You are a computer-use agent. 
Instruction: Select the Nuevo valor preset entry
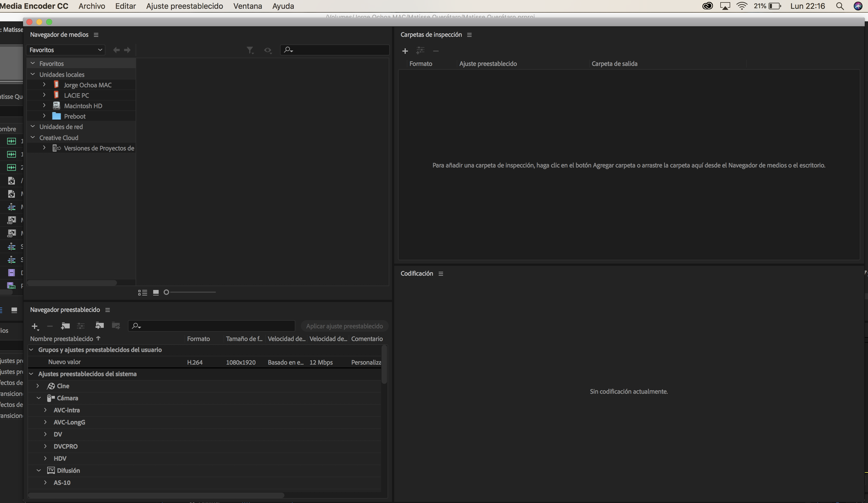click(x=64, y=362)
